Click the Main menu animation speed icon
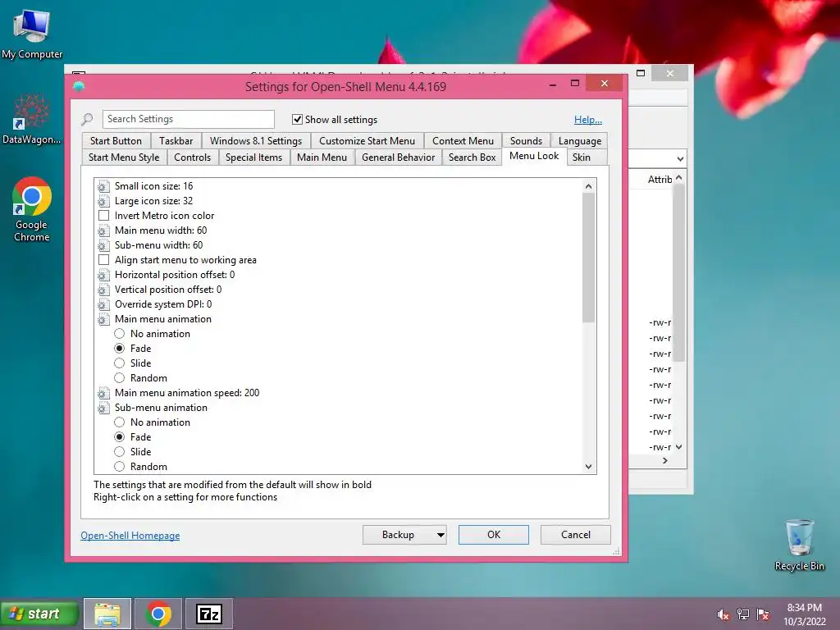 click(103, 393)
